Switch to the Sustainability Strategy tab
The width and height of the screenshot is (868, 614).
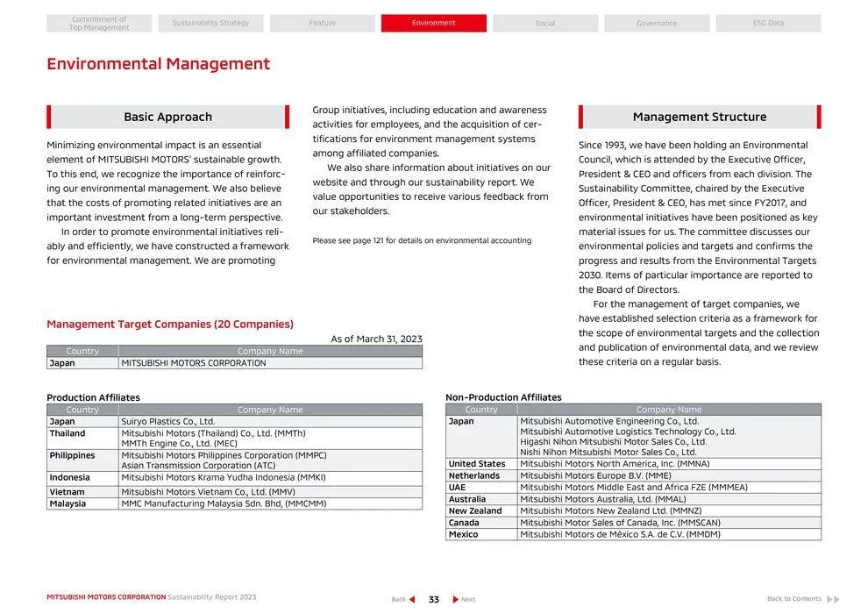pyautogui.click(x=210, y=24)
